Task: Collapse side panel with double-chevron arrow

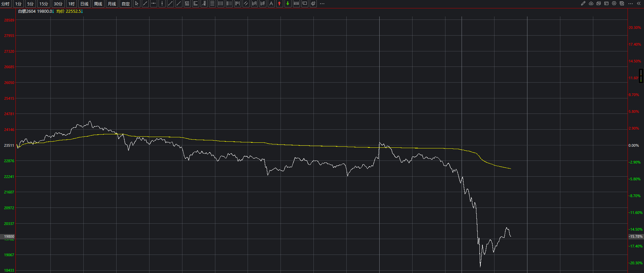Action: tap(639, 4)
